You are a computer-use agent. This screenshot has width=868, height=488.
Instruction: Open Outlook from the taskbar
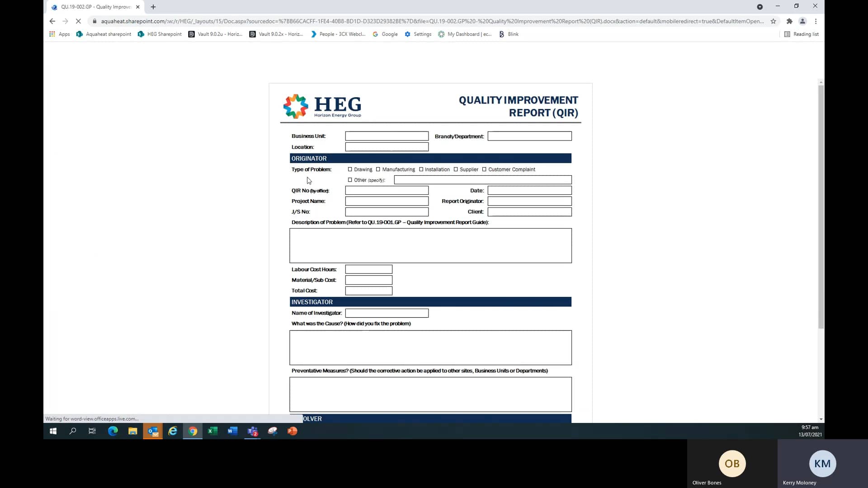153,431
